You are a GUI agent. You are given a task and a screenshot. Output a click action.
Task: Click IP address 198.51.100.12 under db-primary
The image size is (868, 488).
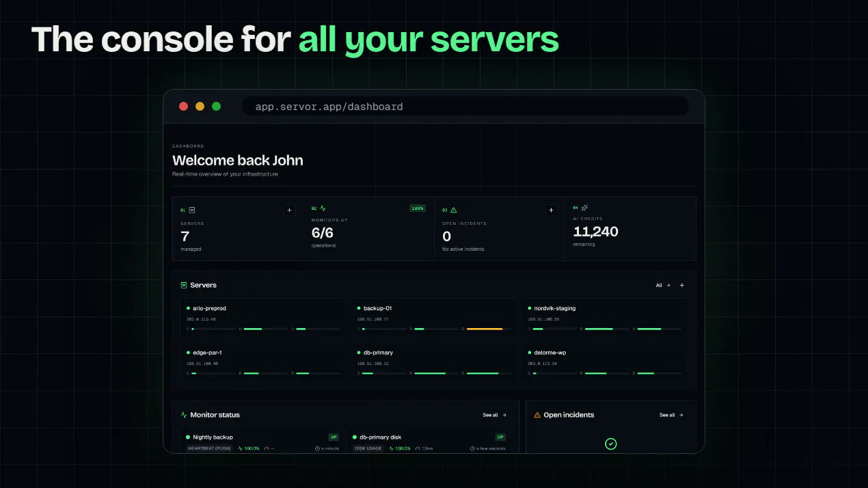(372, 364)
